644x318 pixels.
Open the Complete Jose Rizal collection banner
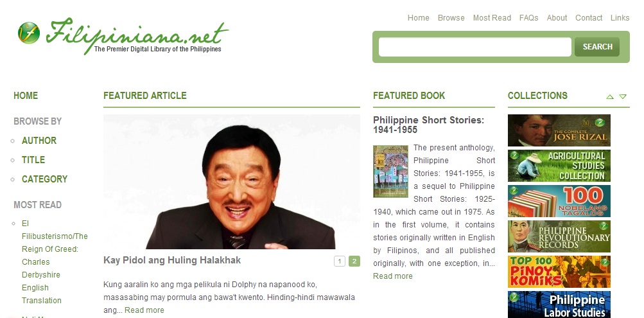point(559,130)
